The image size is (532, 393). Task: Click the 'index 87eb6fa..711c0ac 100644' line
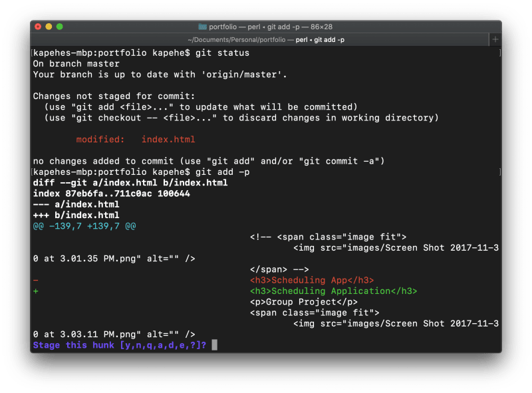pyautogui.click(x=111, y=194)
